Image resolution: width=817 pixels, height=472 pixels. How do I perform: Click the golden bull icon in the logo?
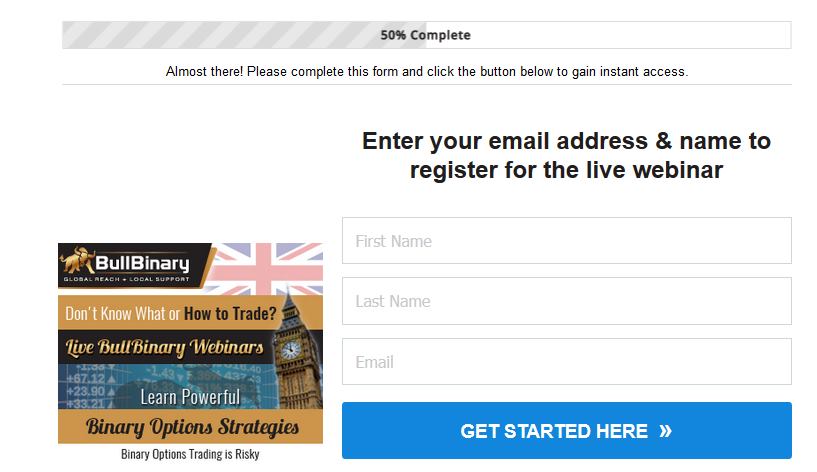(x=77, y=260)
